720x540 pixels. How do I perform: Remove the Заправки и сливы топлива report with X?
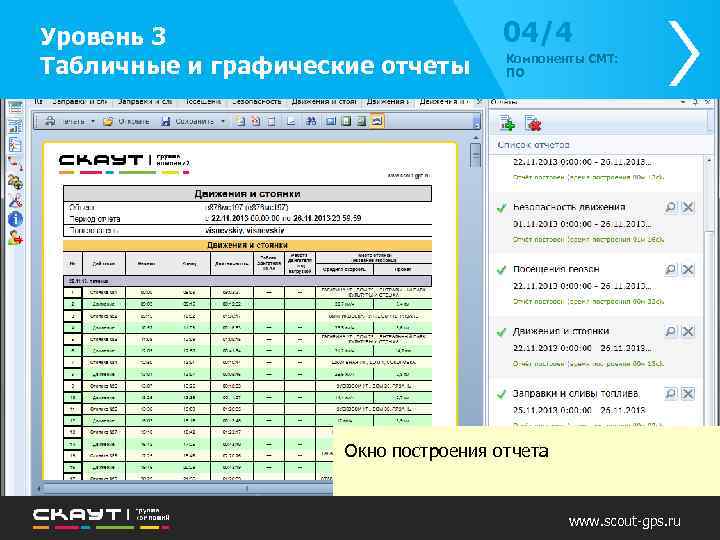[688, 394]
